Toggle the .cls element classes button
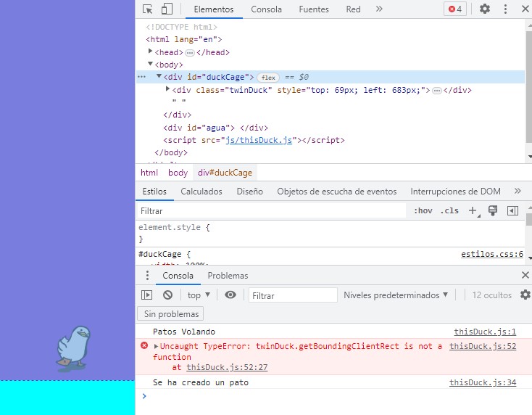 pos(449,211)
